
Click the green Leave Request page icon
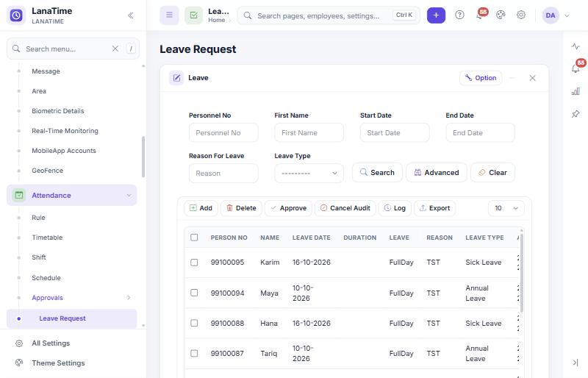(194, 15)
